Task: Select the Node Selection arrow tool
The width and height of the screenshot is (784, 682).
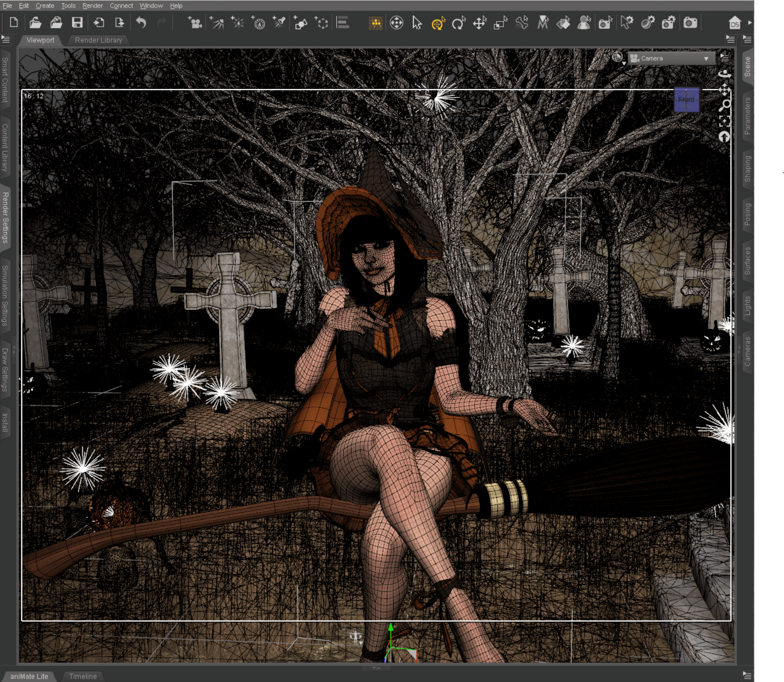Action: coord(417,23)
